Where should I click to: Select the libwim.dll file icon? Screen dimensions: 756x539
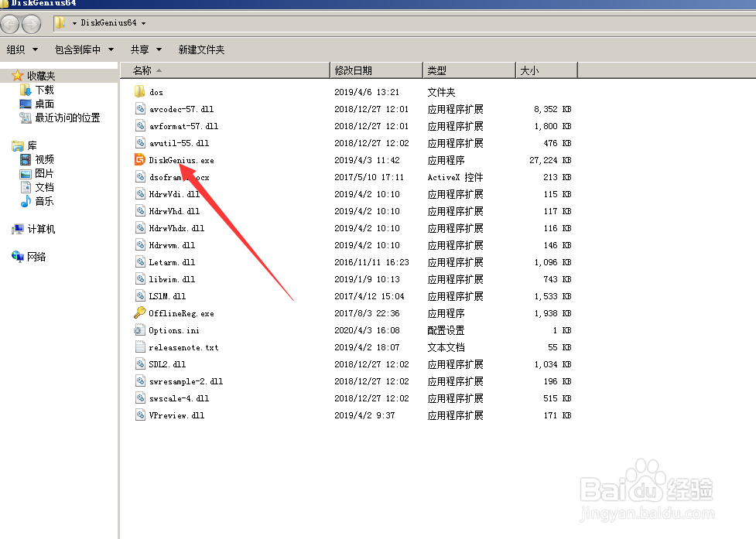[140, 279]
